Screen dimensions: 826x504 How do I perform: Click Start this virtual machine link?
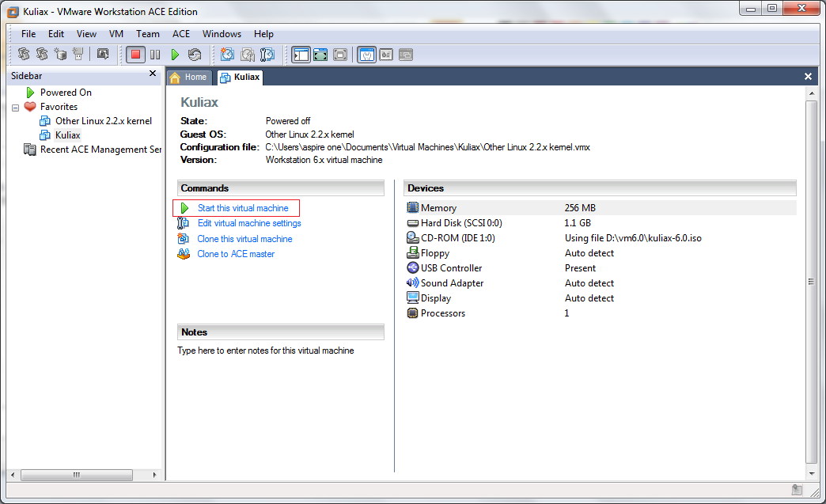pyautogui.click(x=243, y=208)
